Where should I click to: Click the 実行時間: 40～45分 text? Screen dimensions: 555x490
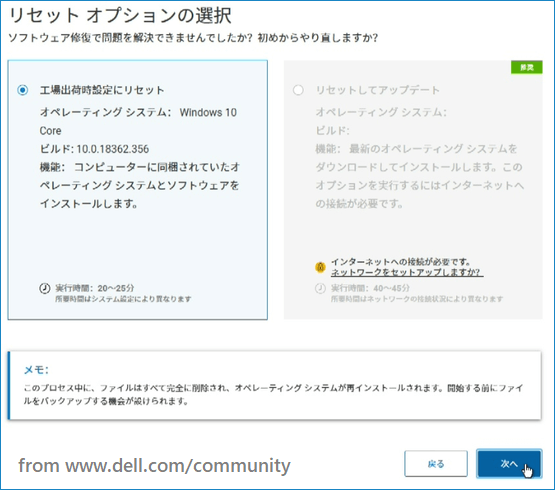point(370,288)
